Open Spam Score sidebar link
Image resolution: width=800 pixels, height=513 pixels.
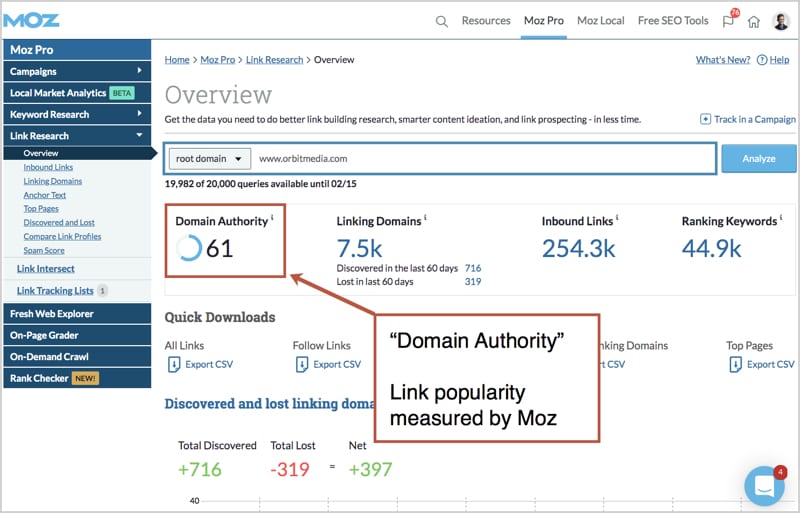(x=44, y=250)
